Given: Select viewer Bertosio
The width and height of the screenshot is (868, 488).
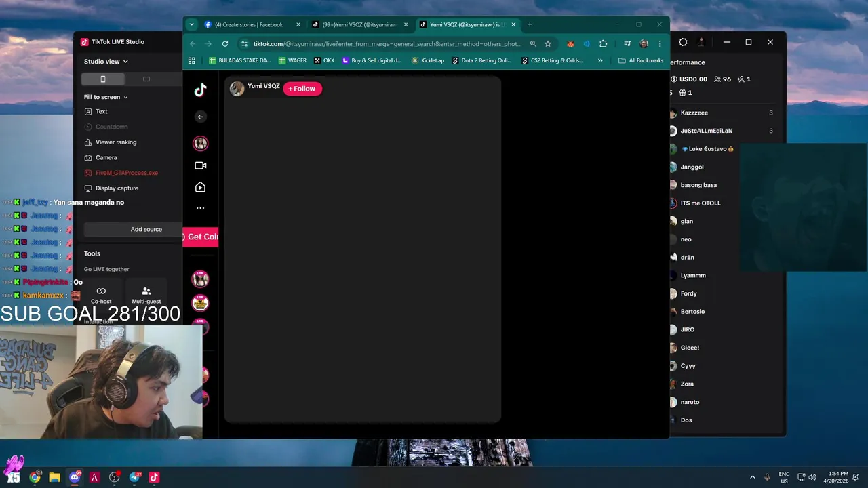Looking at the screenshot, I should click(x=692, y=312).
